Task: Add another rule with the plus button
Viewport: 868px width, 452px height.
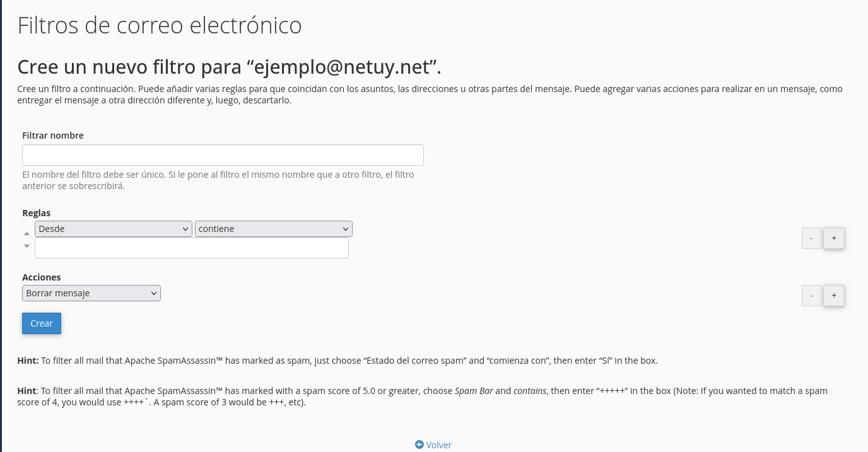Action: (834, 238)
